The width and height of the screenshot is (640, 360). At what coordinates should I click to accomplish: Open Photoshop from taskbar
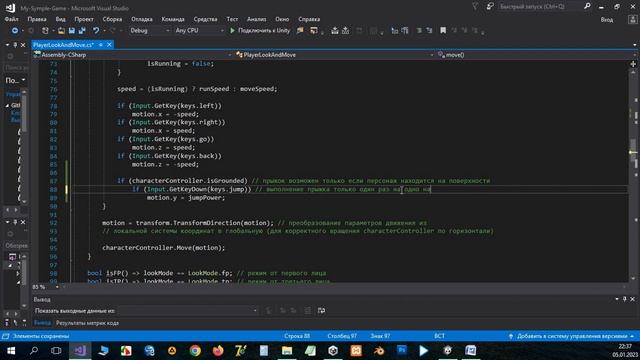[402, 351]
